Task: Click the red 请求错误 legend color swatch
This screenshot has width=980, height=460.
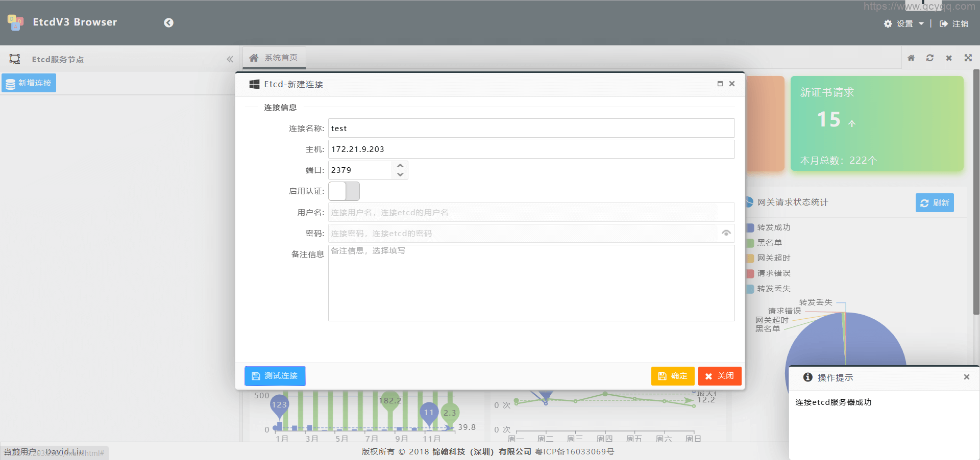Action: [750, 273]
